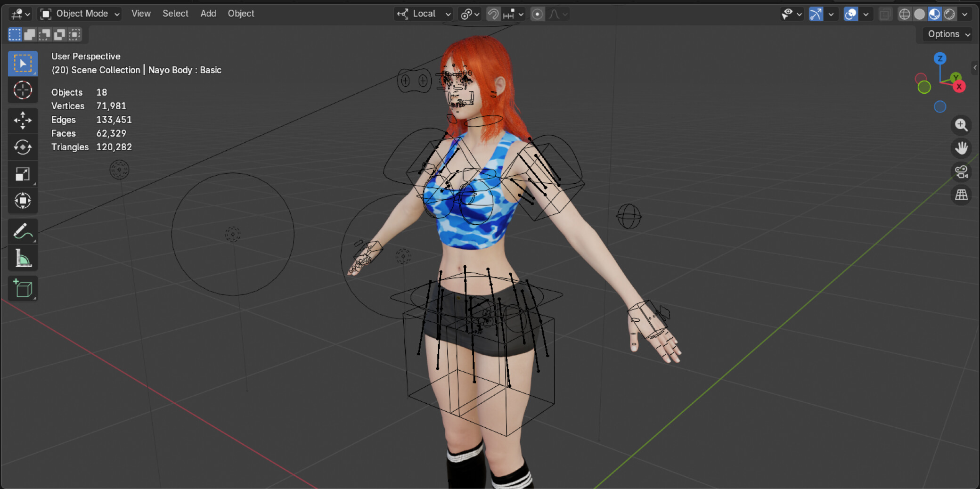
Task: Switch to wireframe viewport shading
Action: (904, 14)
